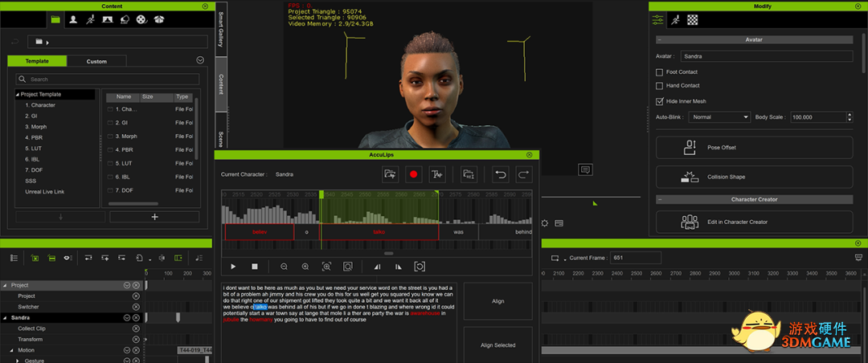Image resolution: width=868 pixels, height=363 pixels.
Task: Open the Modify checkerboard material tab
Action: click(x=693, y=20)
